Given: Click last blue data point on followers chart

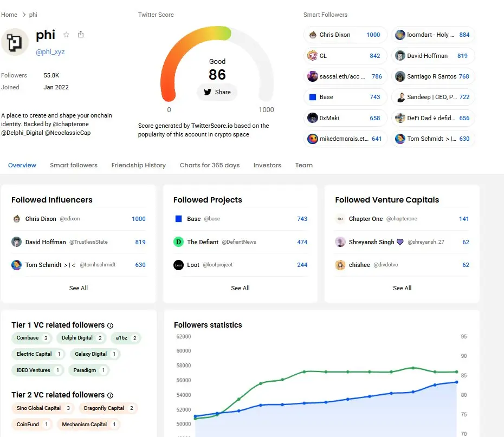Looking at the screenshot, I should (x=456, y=382).
